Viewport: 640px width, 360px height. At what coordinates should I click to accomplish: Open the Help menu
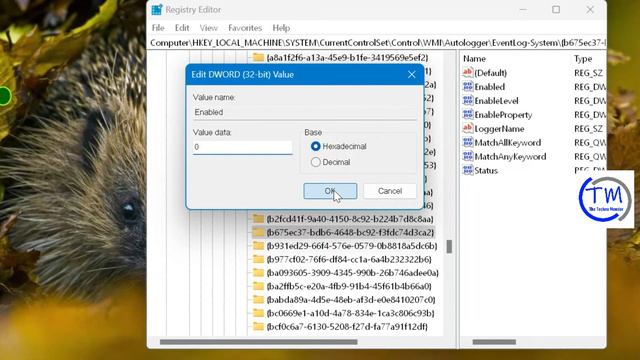coord(281,28)
